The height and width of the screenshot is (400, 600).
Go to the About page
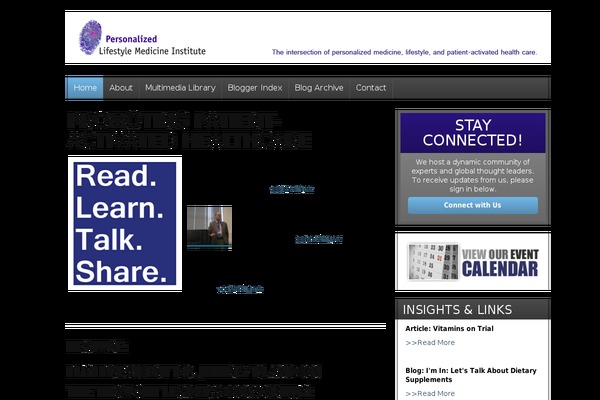point(121,88)
